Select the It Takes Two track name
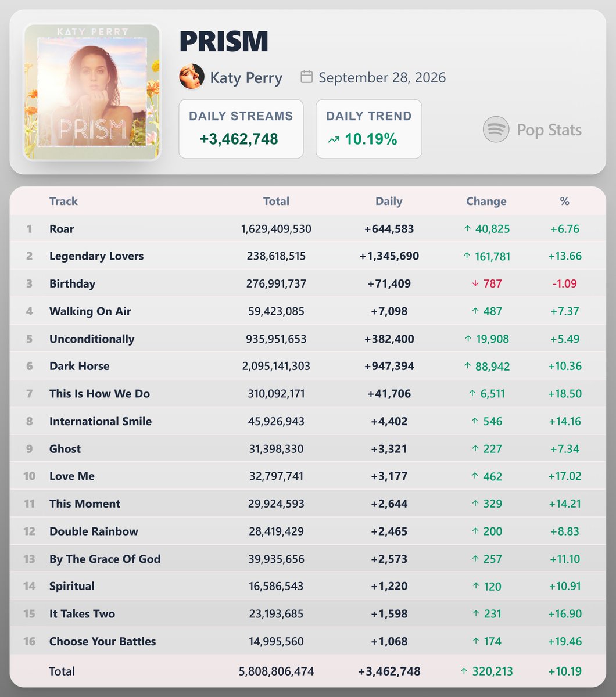The height and width of the screenshot is (697, 616). tap(82, 614)
